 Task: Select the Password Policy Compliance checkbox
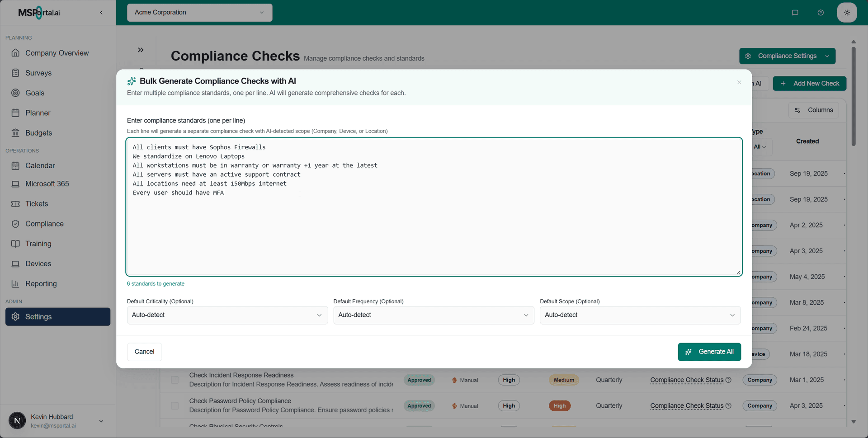click(x=175, y=405)
